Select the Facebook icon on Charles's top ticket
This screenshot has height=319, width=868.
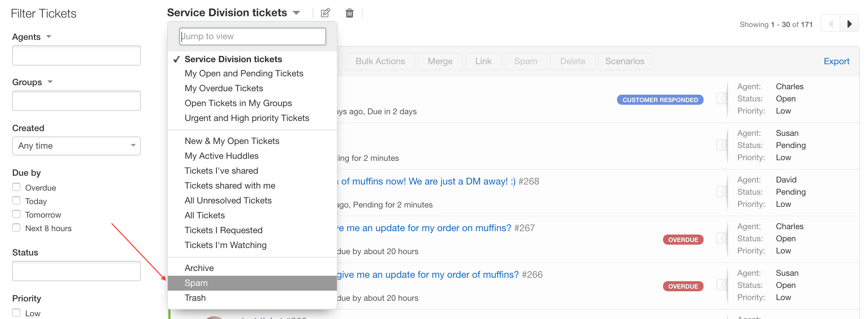723,98
